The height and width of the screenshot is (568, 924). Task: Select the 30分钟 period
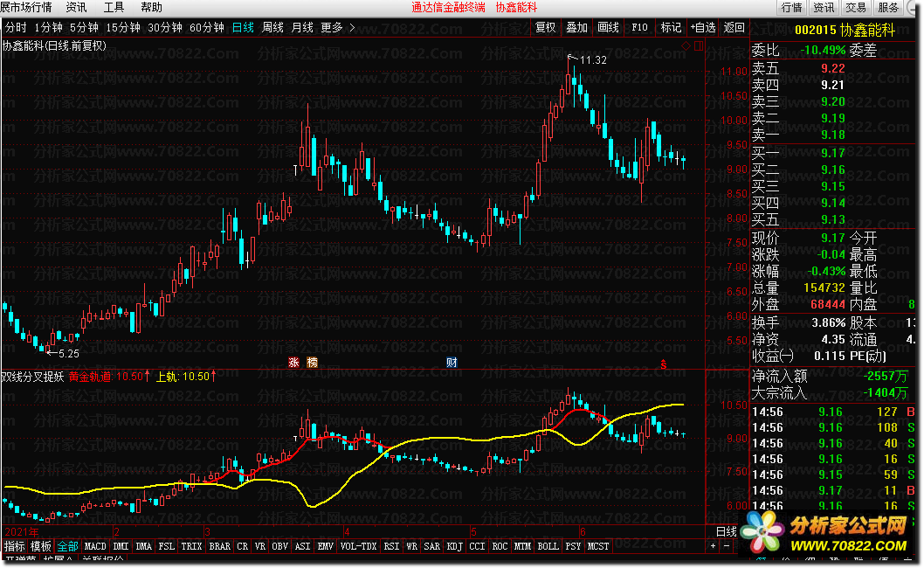pos(164,27)
